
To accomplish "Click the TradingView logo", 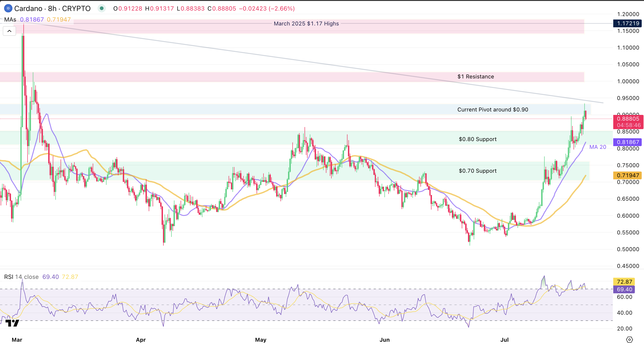I will pyautogui.click(x=12, y=323).
